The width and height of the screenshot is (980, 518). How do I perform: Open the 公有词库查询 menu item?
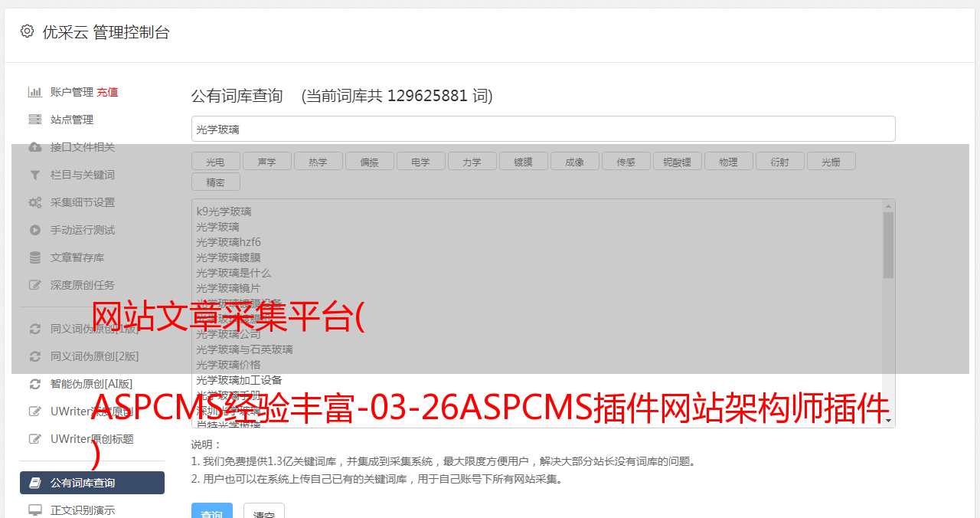[x=92, y=483]
